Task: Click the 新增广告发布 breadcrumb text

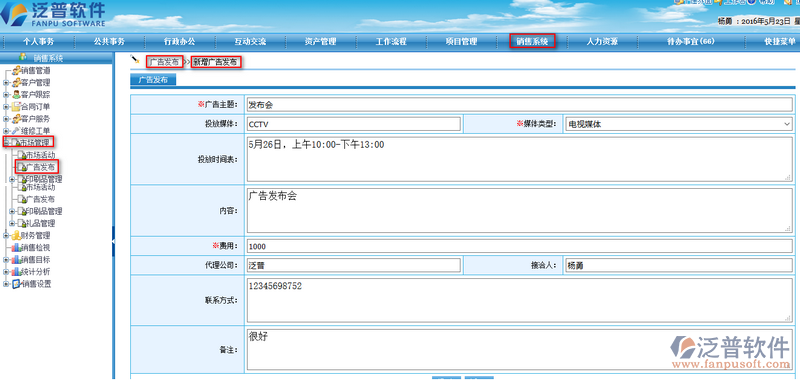Action: [215, 62]
